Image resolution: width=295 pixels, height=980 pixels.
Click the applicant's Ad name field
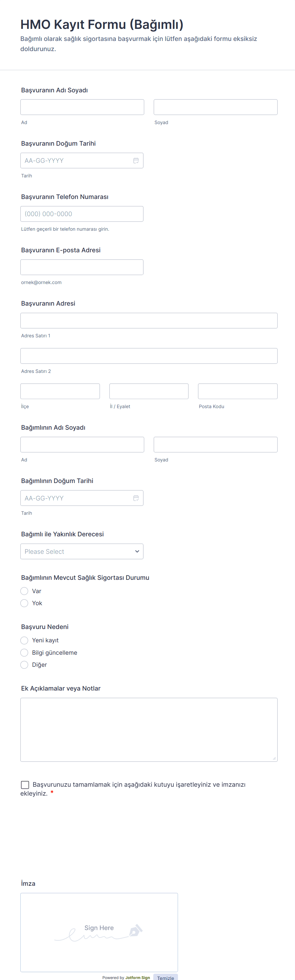click(x=82, y=107)
